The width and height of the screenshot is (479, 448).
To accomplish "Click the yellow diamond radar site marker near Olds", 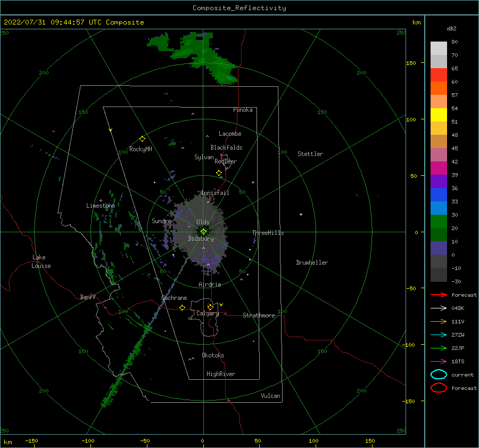I will click(x=203, y=232).
